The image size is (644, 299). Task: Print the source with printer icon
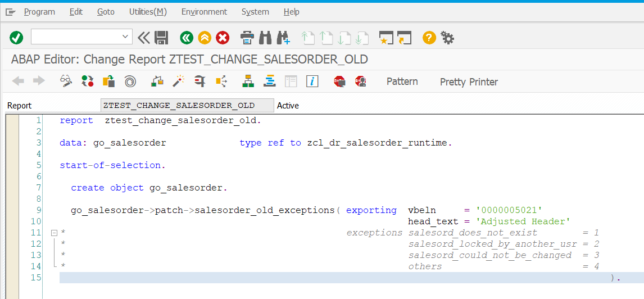[247, 38]
